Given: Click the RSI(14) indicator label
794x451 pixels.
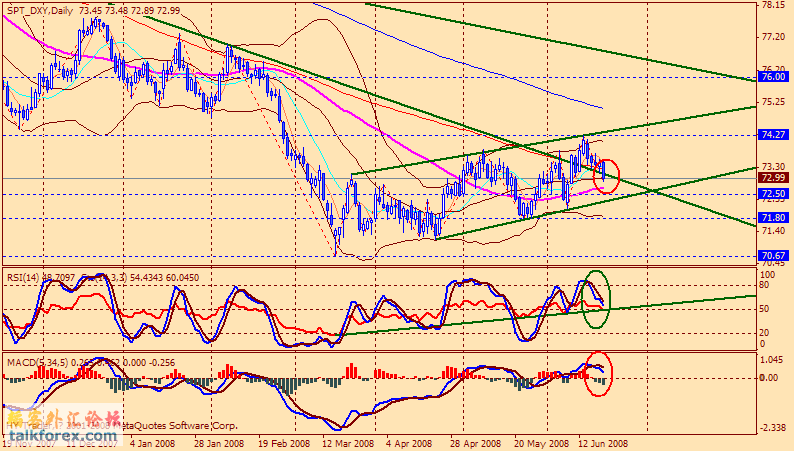Looking at the screenshot, I should pos(24,278).
